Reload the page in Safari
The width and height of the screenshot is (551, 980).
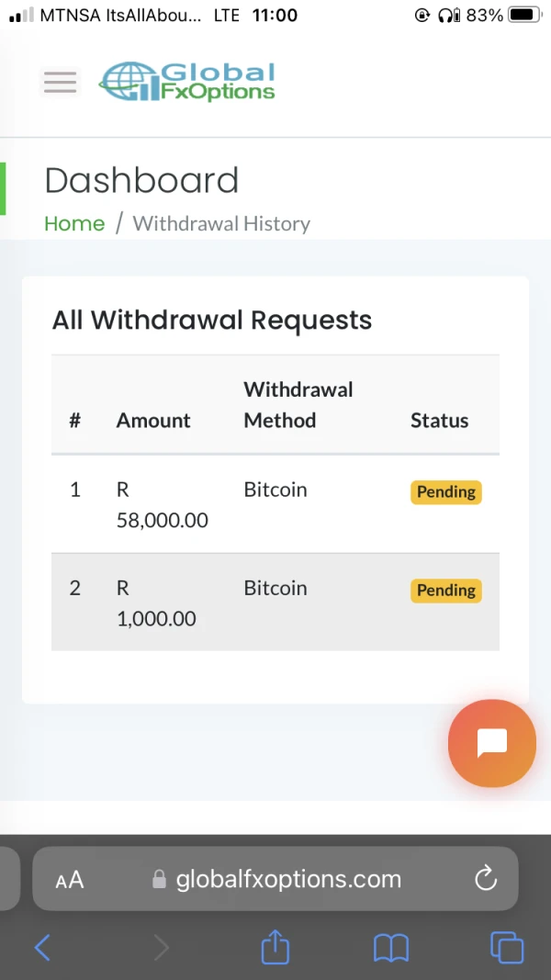click(x=486, y=879)
